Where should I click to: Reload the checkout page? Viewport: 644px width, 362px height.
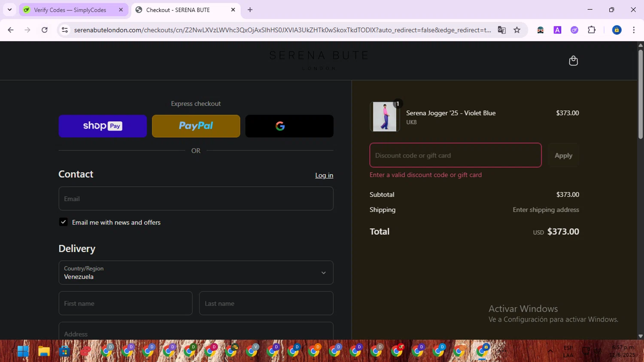pos(45,30)
